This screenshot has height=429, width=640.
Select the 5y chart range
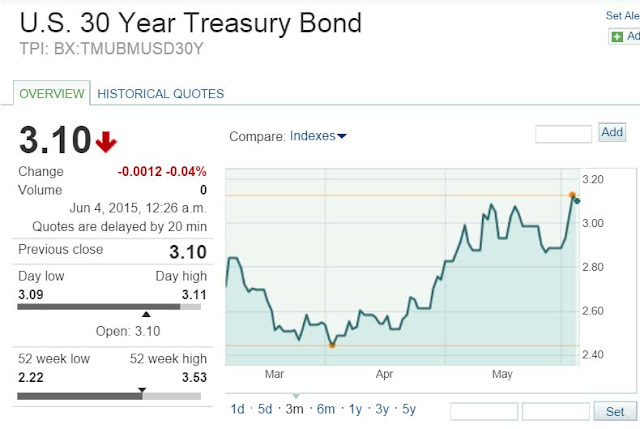tap(409, 409)
